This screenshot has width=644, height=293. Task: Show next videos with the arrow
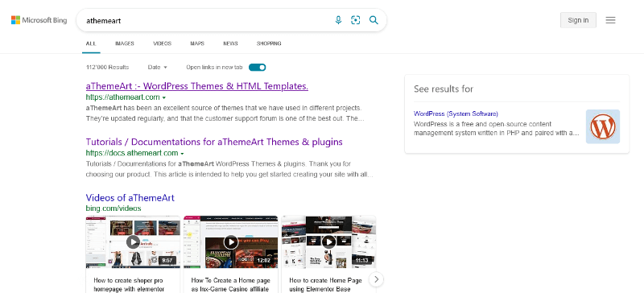[x=376, y=279]
